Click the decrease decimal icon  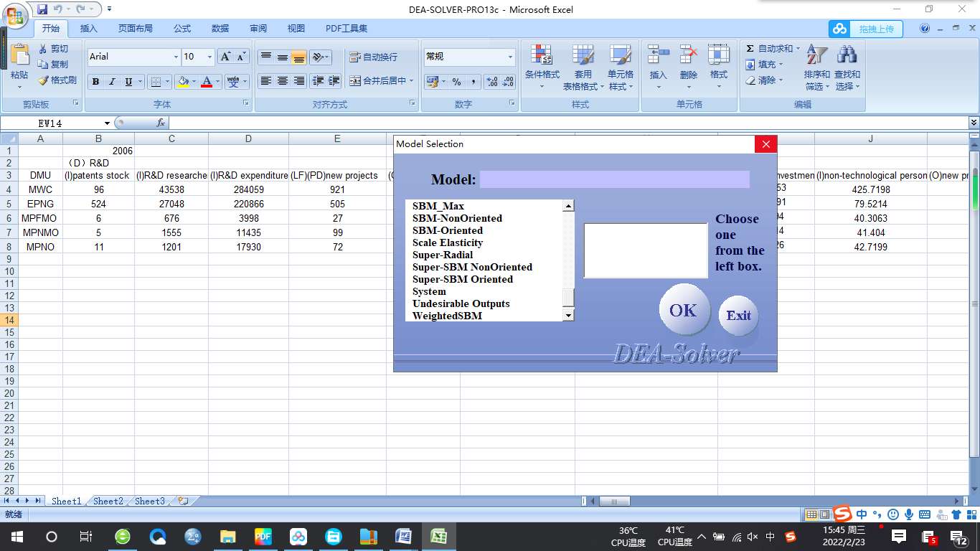point(508,82)
